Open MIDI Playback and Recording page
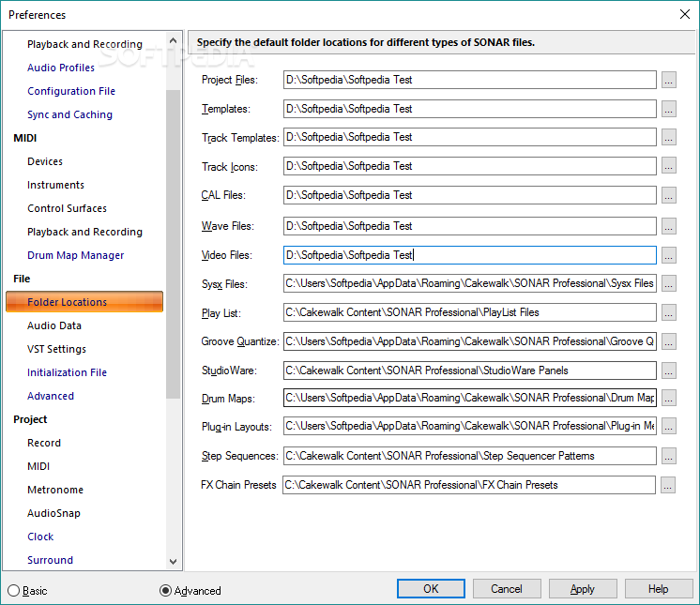The height and width of the screenshot is (605, 700). point(84,232)
